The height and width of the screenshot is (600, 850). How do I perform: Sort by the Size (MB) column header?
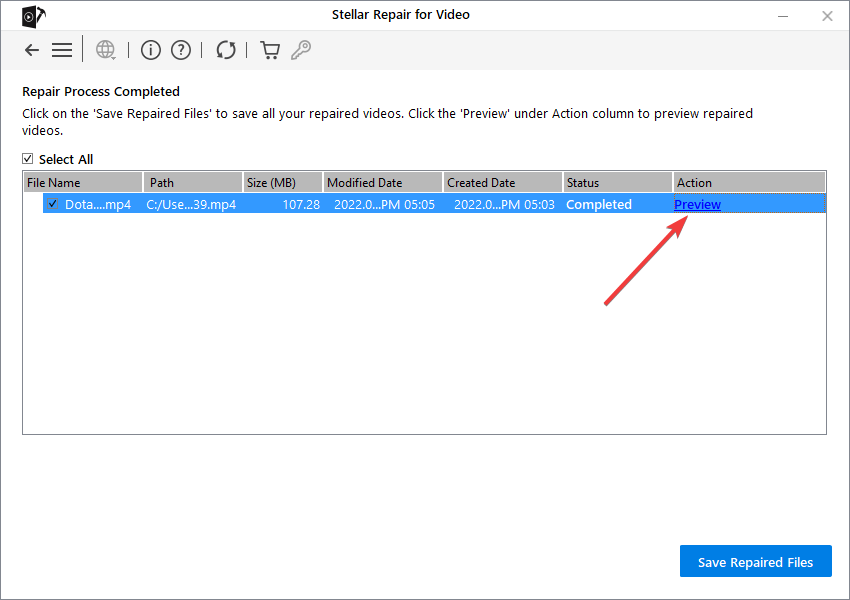click(282, 183)
